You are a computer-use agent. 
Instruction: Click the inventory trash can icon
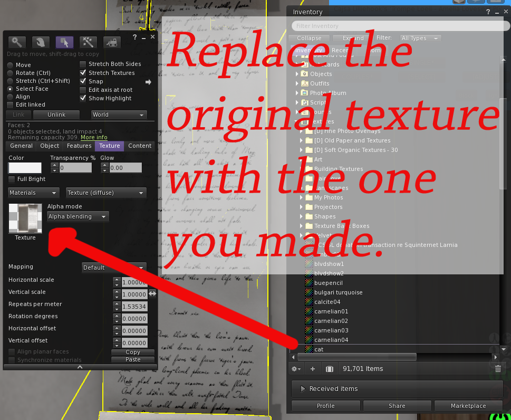(497, 369)
